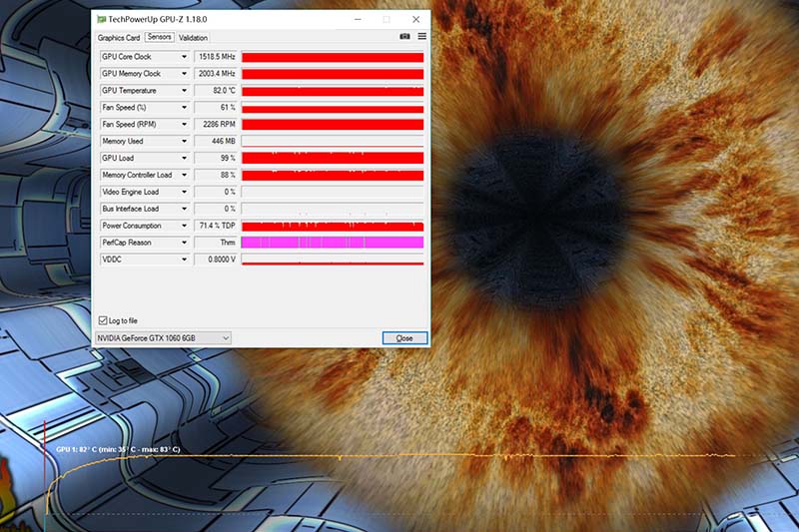Open the NVIDIA GeForce GTX 1060 6GB selector
This screenshot has width=799, height=532.
pos(163,338)
